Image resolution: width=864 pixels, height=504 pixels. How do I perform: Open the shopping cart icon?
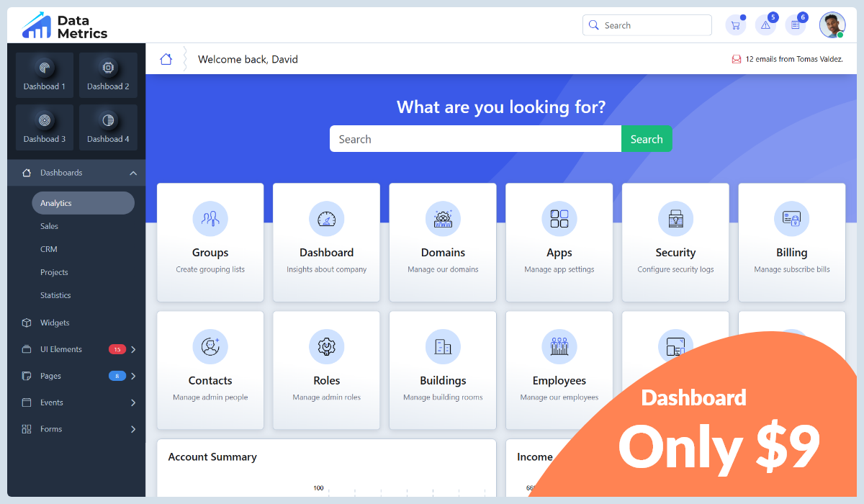pyautogui.click(x=736, y=24)
